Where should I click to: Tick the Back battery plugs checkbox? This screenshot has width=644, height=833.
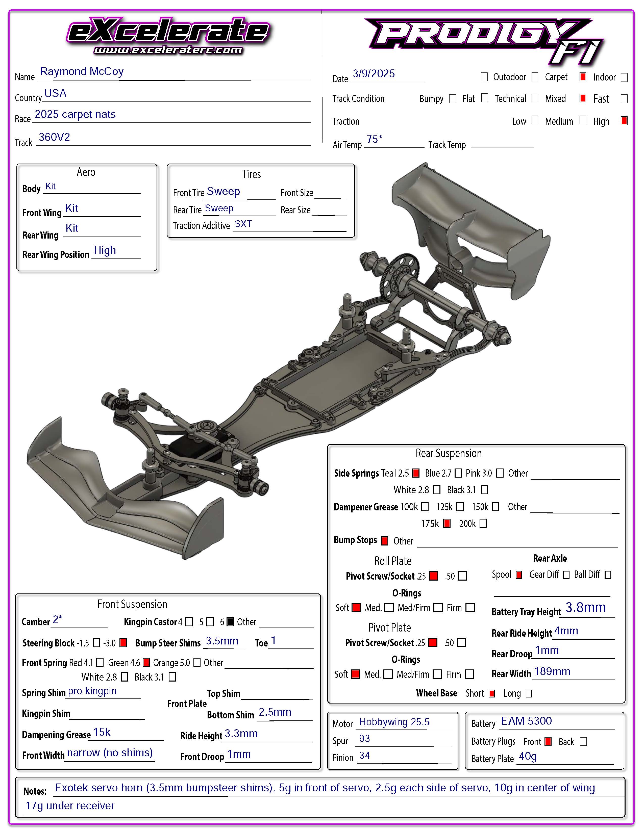[583, 741]
